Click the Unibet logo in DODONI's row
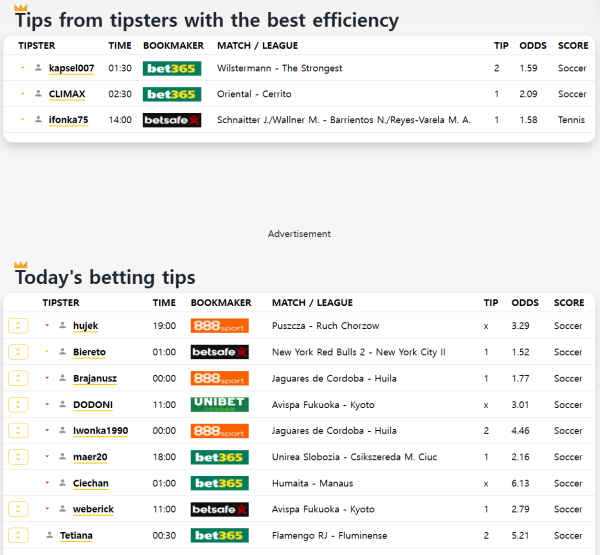The height and width of the screenshot is (555, 600). tap(219, 404)
